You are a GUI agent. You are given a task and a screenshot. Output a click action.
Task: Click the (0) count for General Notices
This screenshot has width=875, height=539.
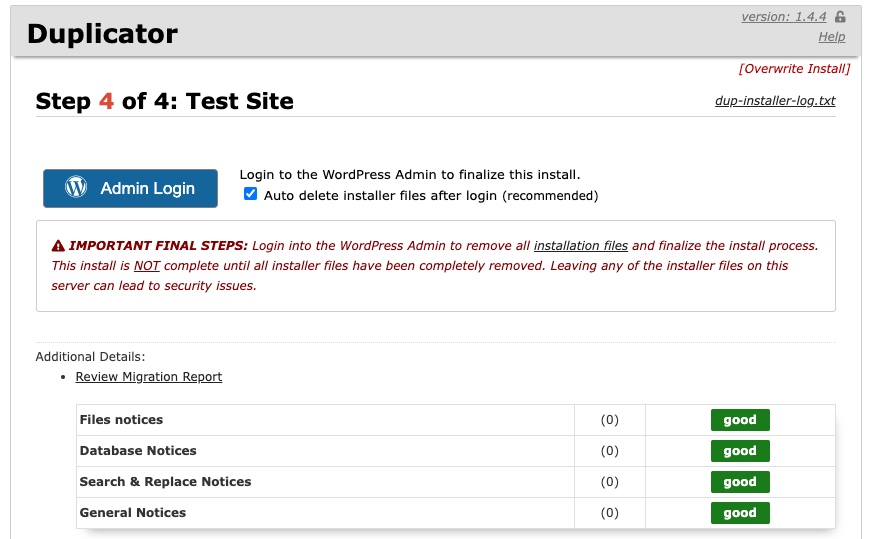609,513
